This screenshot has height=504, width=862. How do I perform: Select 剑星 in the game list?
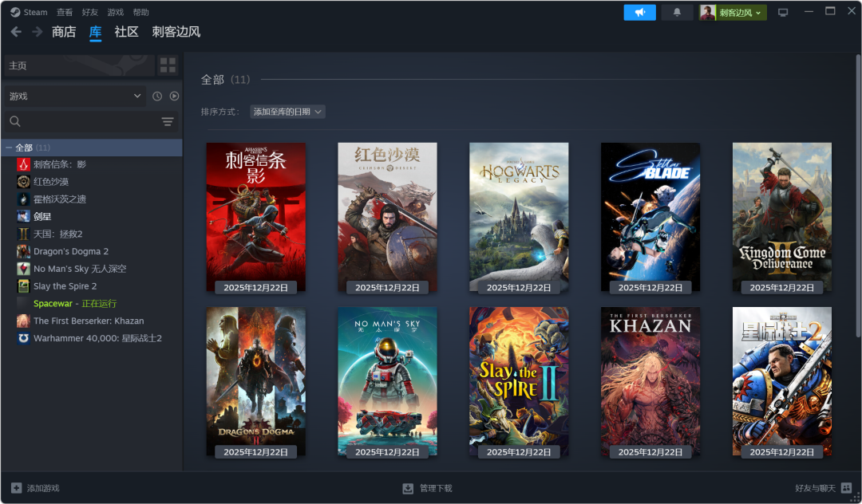(42, 216)
